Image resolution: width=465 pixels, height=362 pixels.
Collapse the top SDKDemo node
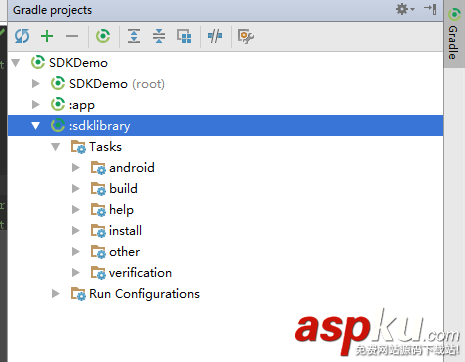tap(16, 63)
